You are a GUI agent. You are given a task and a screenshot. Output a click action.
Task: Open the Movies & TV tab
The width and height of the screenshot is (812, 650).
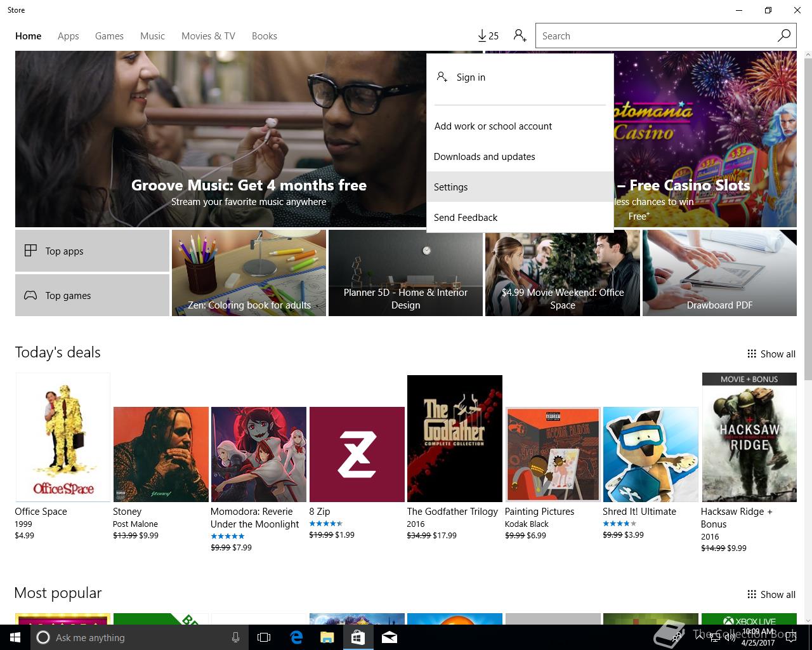208,36
